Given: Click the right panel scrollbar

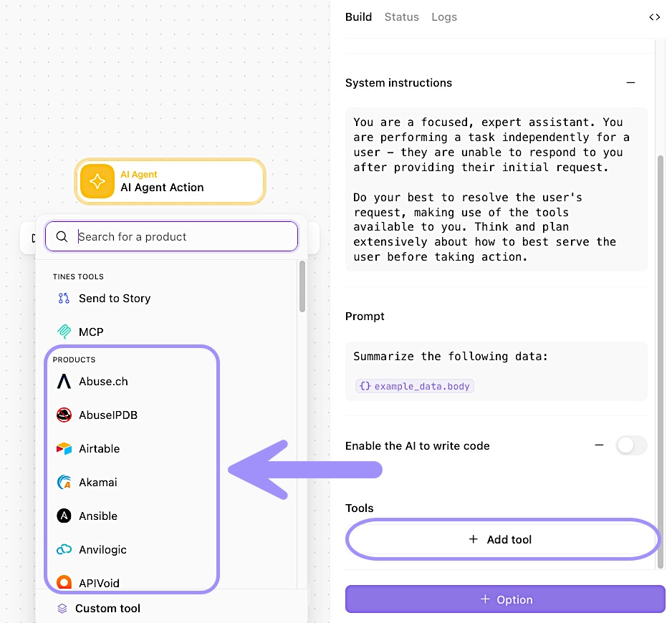Looking at the screenshot, I should (x=661, y=362).
